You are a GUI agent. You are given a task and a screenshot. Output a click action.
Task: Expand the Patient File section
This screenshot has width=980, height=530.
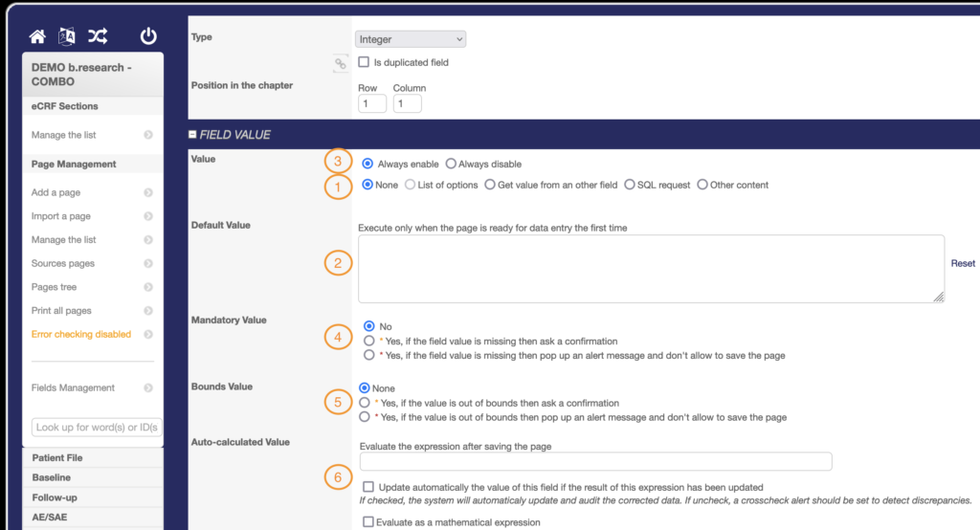click(57, 458)
